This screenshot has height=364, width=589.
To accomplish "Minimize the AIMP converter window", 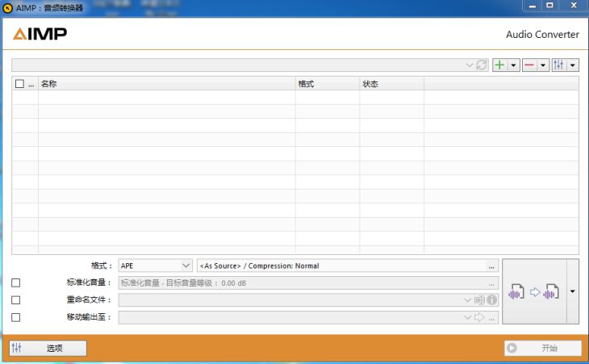I will [533, 6].
